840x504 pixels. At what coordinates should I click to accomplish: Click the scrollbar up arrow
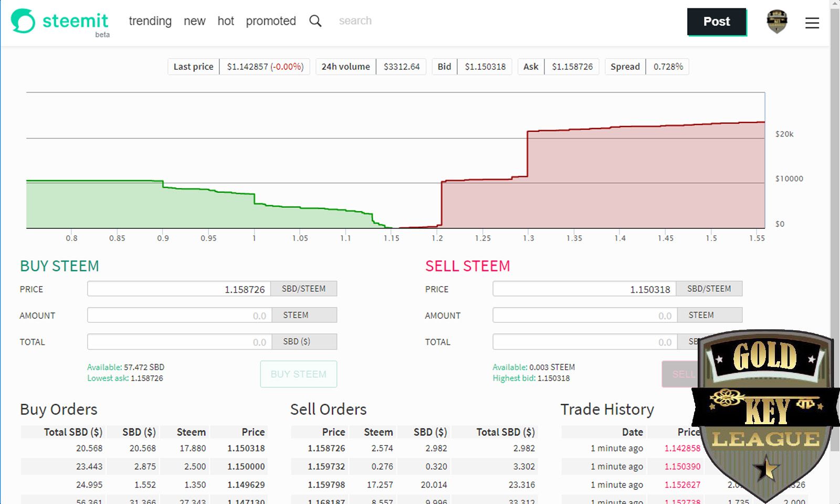point(835,4)
